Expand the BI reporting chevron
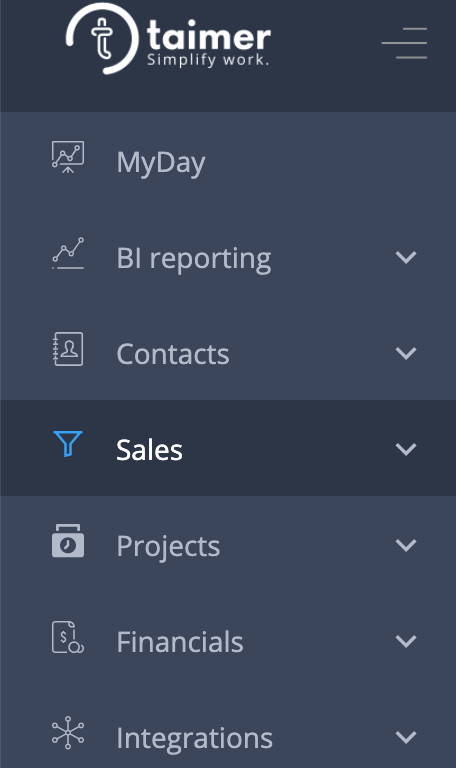This screenshot has height=768, width=456. (406, 257)
